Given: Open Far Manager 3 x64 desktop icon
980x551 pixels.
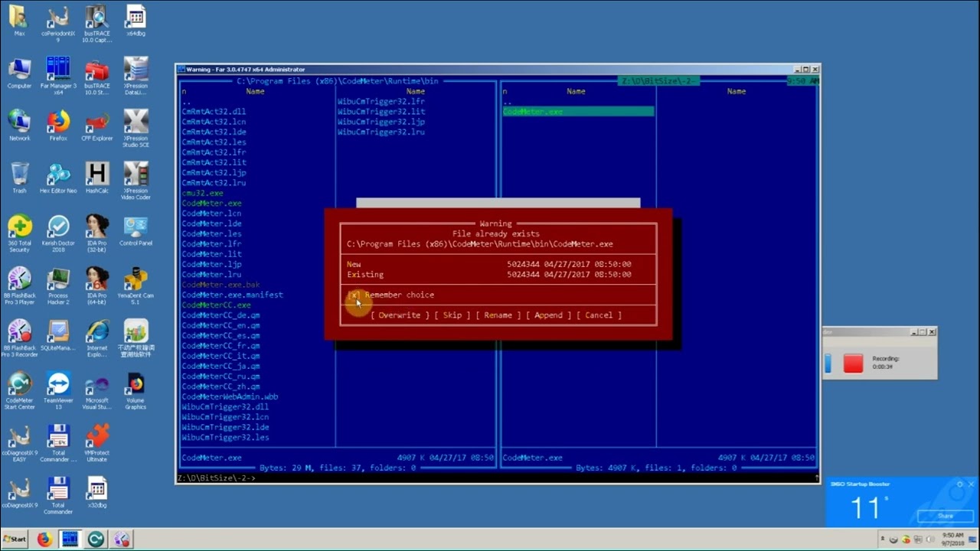Looking at the screenshot, I should [x=57, y=76].
